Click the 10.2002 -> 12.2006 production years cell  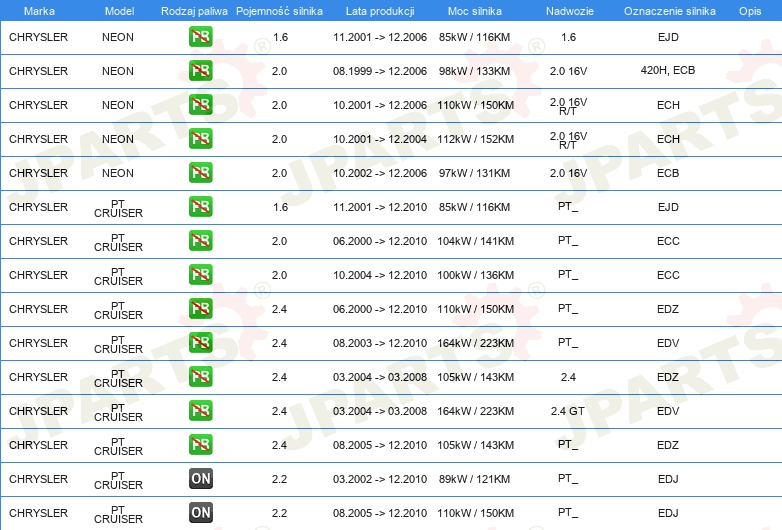380,173
